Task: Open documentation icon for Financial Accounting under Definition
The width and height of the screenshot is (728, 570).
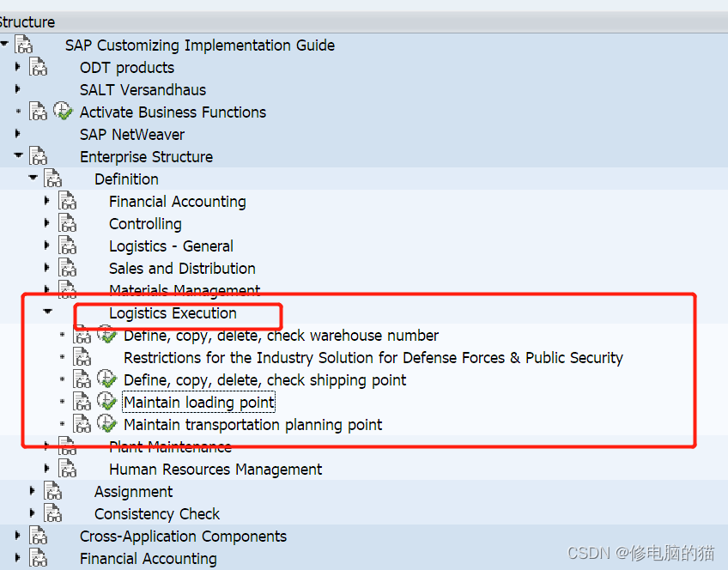Action: (x=68, y=202)
